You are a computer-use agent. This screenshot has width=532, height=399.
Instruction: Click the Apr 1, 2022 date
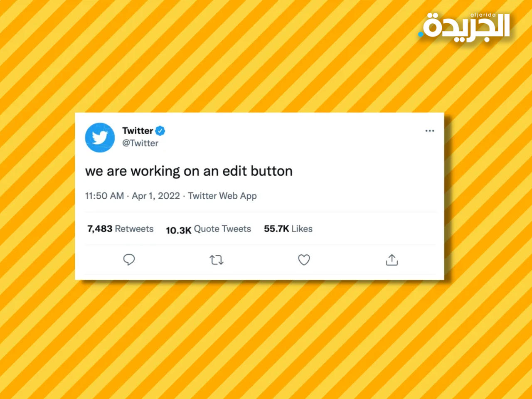point(156,196)
